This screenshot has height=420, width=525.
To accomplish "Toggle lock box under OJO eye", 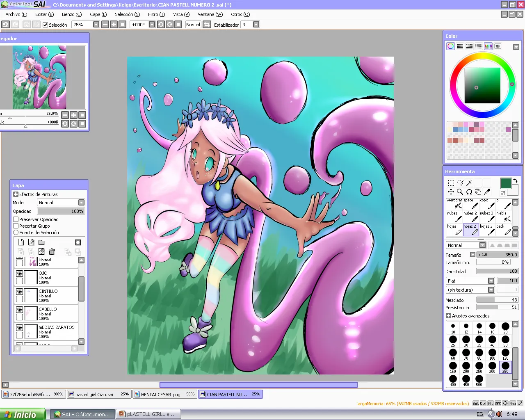I will click(19, 281).
